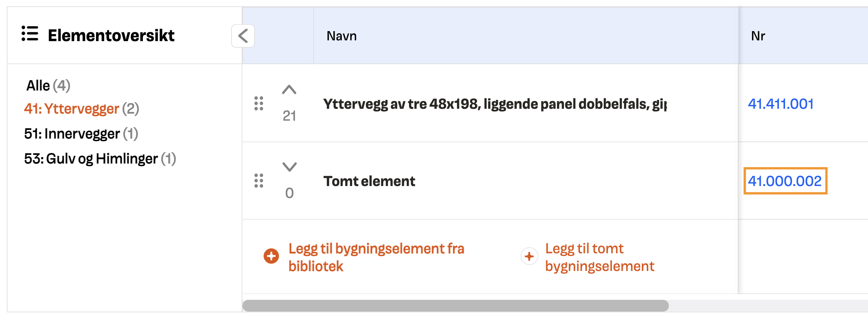Click the filled plus icon for library element
Viewport: 868px width, 319px height.
pos(271,256)
